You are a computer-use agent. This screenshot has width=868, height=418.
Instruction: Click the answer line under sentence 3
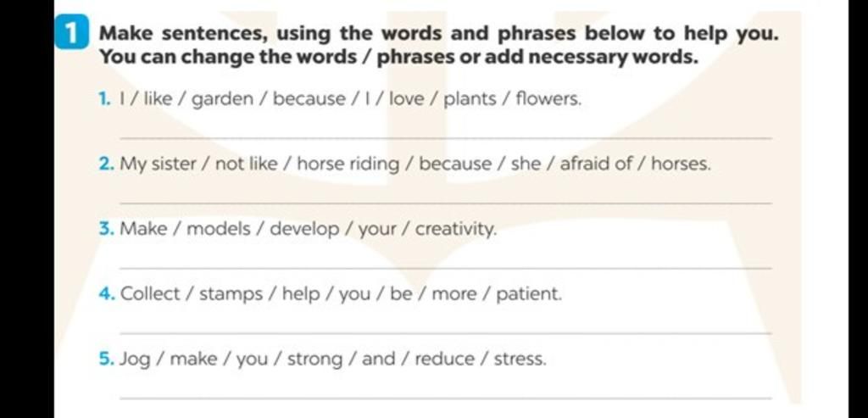[x=446, y=268]
